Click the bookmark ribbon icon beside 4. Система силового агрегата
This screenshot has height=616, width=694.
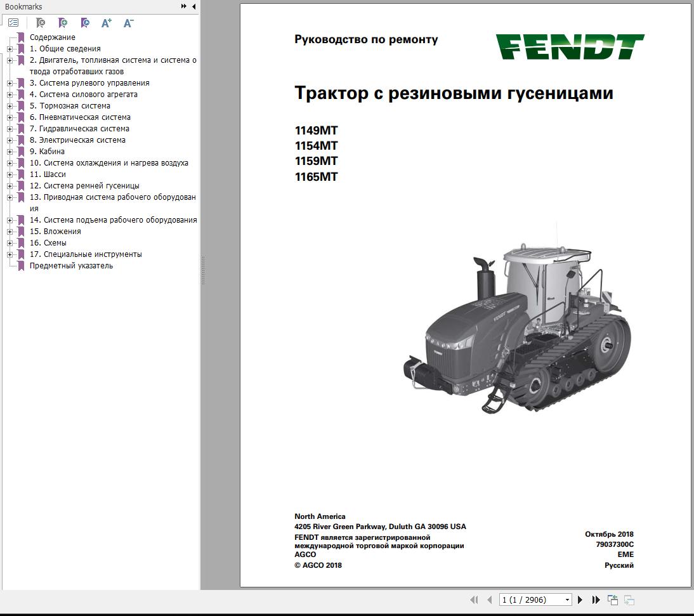pyautogui.click(x=21, y=95)
